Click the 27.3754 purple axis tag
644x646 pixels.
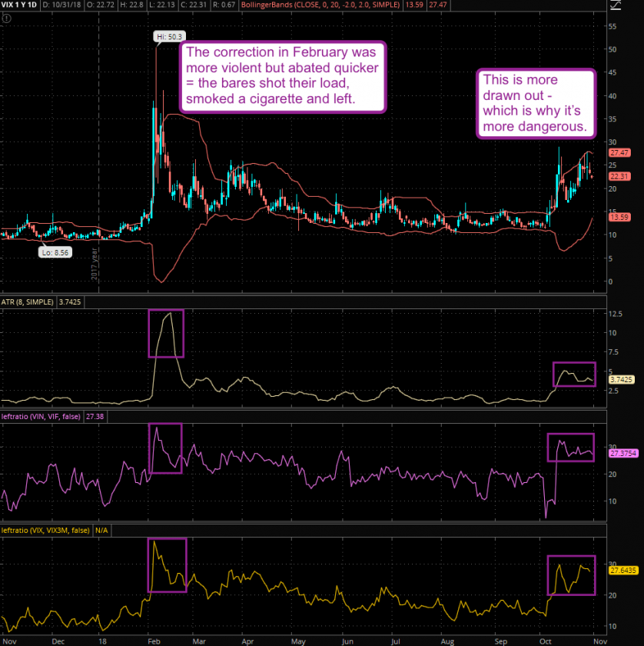[x=623, y=453]
